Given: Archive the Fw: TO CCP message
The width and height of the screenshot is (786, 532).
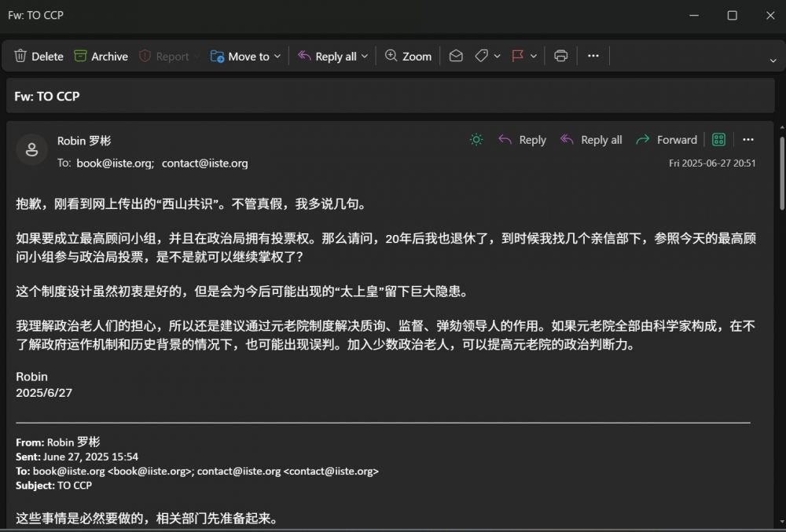Looking at the screenshot, I should [101, 57].
